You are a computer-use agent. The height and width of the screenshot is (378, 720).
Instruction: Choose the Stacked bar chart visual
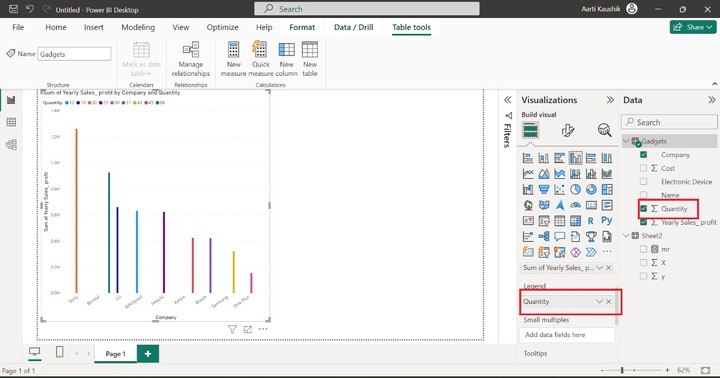pos(528,158)
